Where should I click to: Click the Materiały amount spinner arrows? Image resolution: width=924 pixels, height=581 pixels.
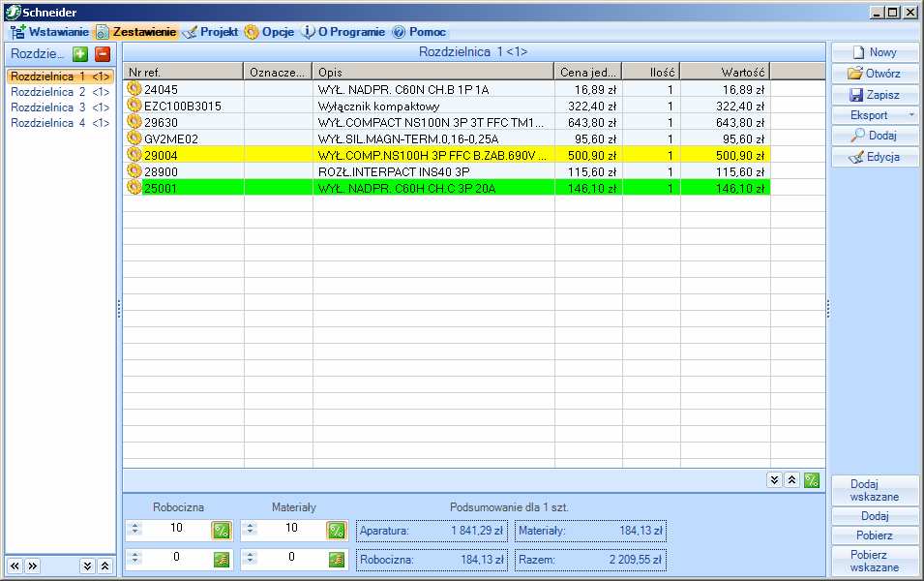250,558
